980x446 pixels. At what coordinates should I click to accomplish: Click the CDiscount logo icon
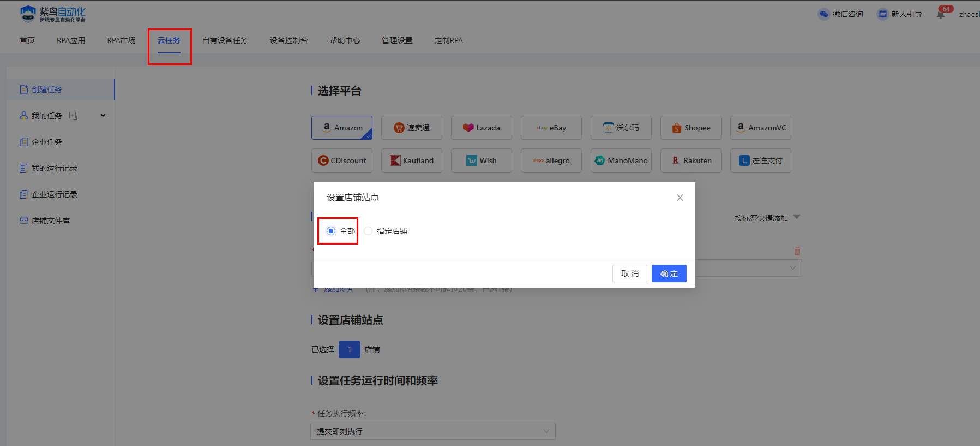(323, 160)
